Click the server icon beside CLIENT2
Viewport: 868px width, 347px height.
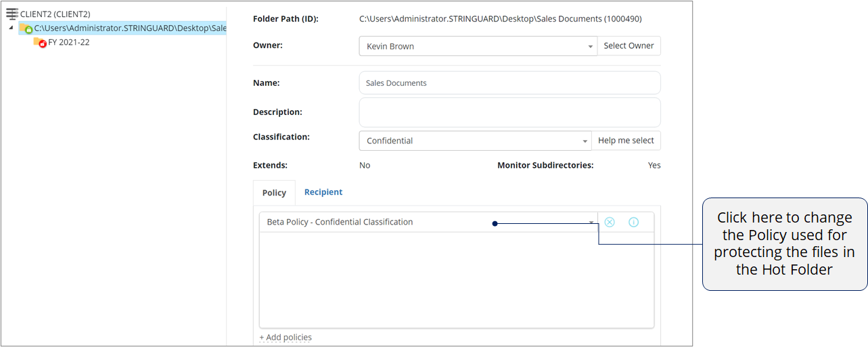12,14
